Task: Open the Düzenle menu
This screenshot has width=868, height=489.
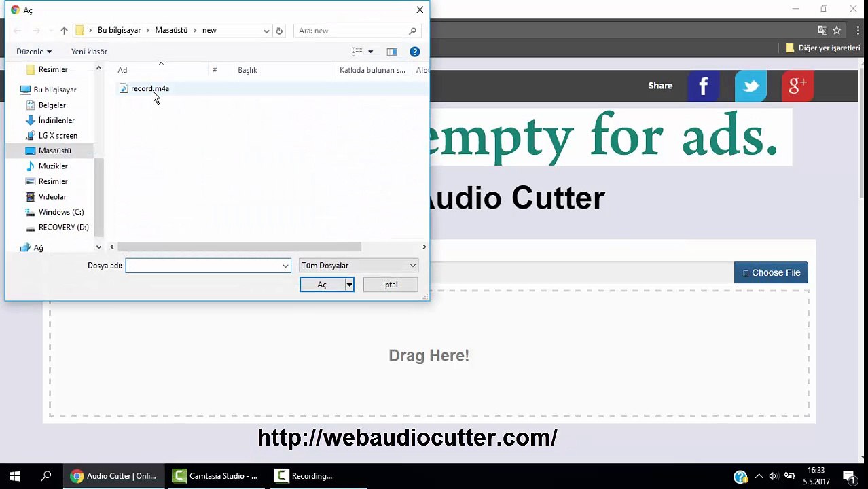Action: (x=34, y=52)
